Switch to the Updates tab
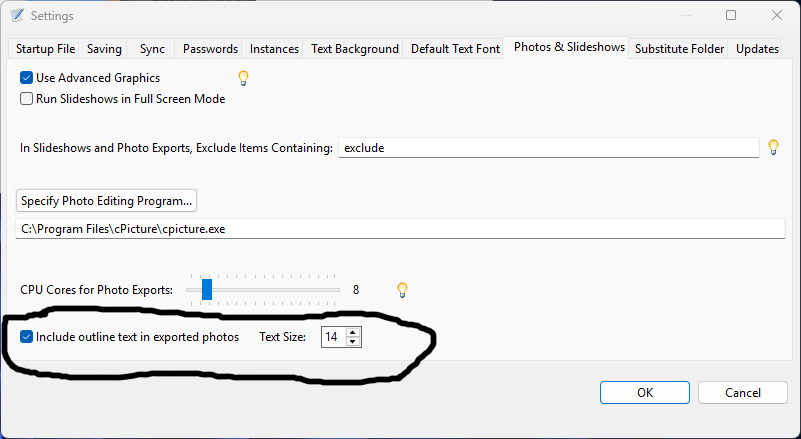801x439 pixels. click(x=757, y=49)
